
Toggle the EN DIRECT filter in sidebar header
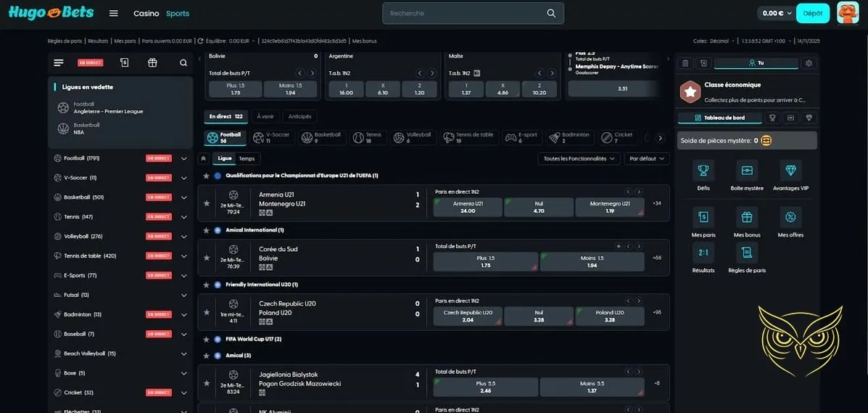[91, 63]
